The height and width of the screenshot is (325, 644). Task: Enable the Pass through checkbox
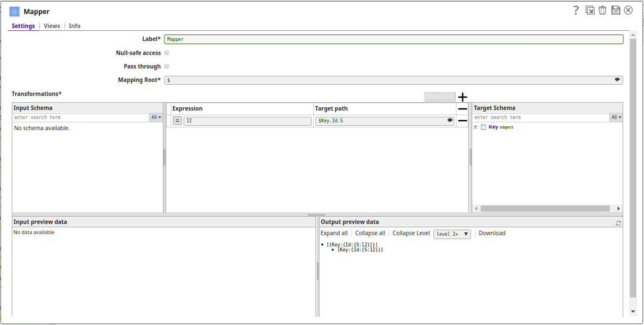click(x=167, y=66)
